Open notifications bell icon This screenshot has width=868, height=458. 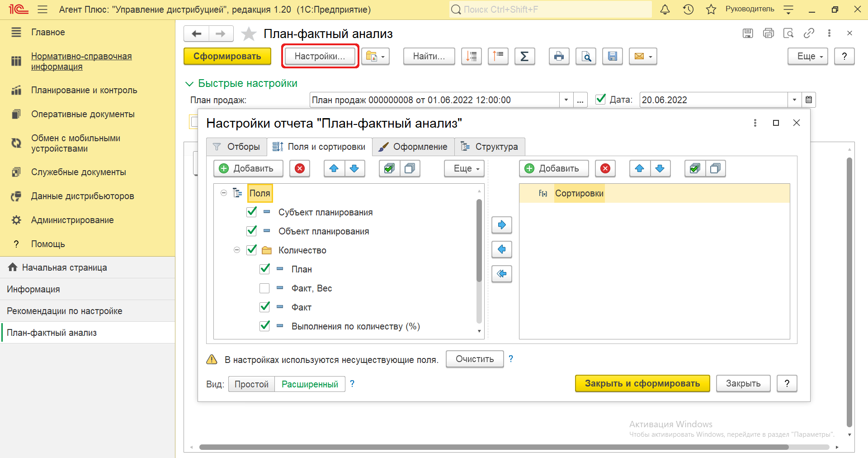pyautogui.click(x=665, y=10)
